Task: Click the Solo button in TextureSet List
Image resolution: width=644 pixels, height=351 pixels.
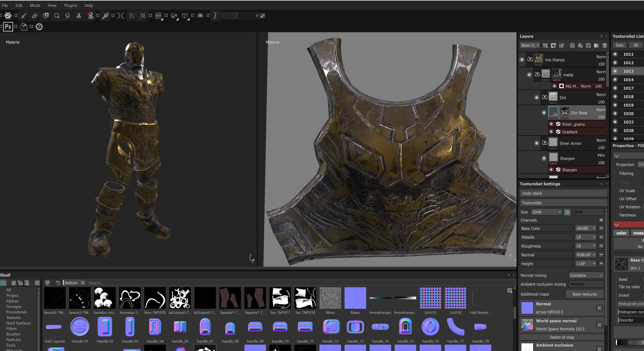Action: [619, 45]
